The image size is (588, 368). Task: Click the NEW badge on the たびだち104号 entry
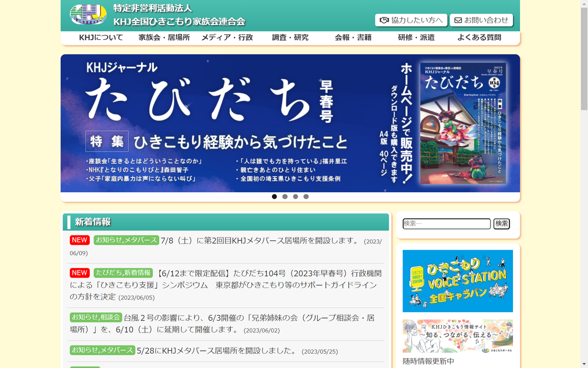(x=79, y=273)
